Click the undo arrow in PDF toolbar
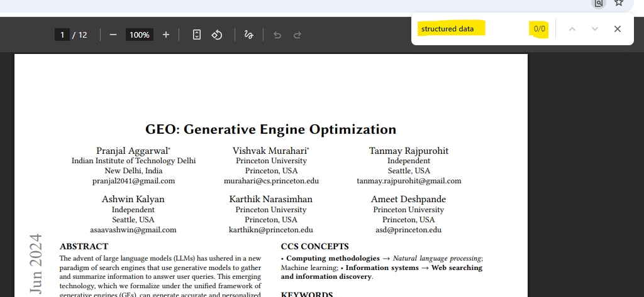The width and height of the screenshot is (644, 297). pyautogui.click(x=277, y=35)
